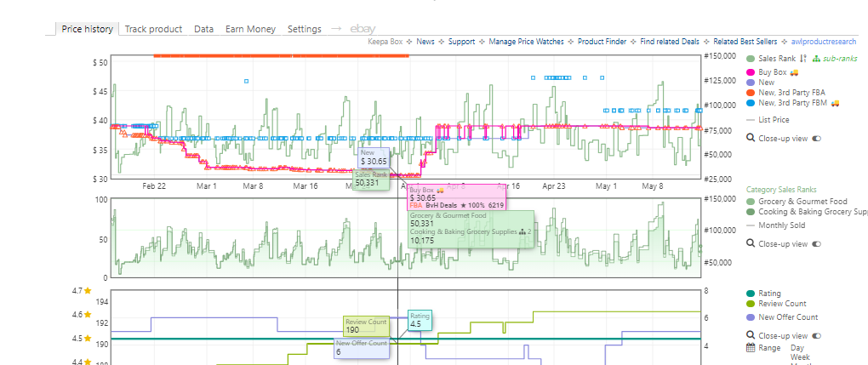
Task: Click the Cooking & Baking Grocery Supplies 10,175 tooltip
Action: [471, 237]
